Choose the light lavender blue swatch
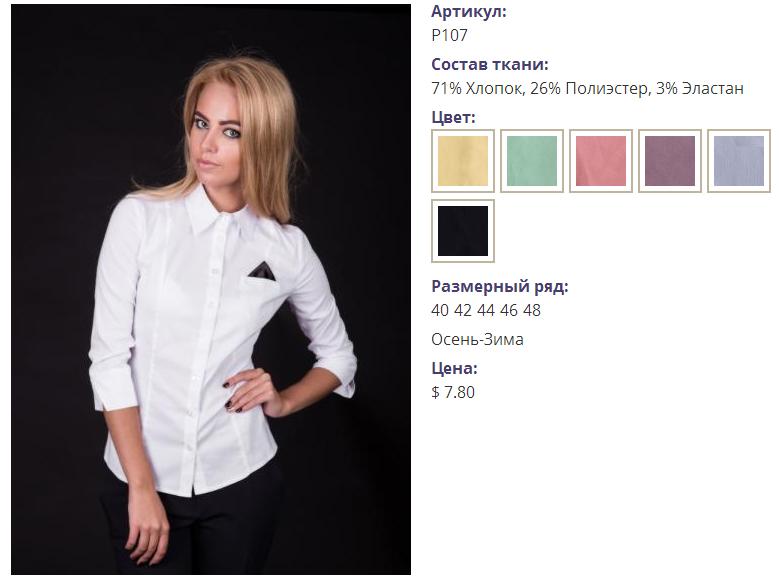Viewport: 780px width, 578px height. (x=739, y=161)
